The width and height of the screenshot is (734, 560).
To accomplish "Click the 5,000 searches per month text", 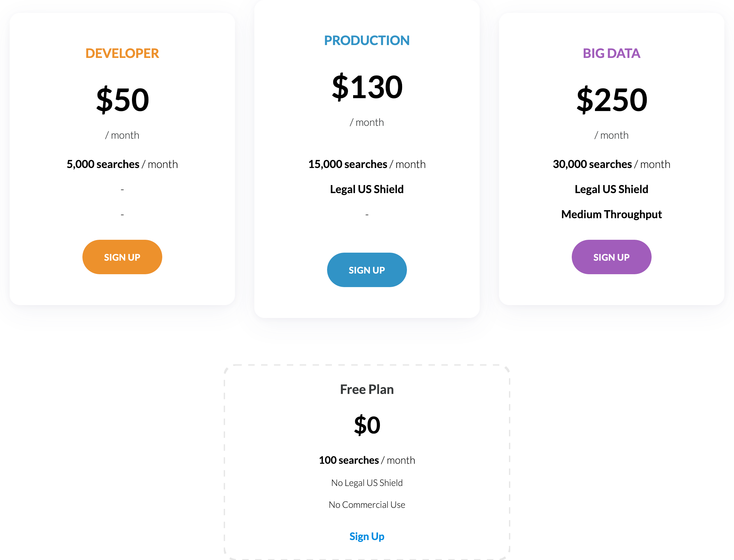I will [x=122, y=164].
